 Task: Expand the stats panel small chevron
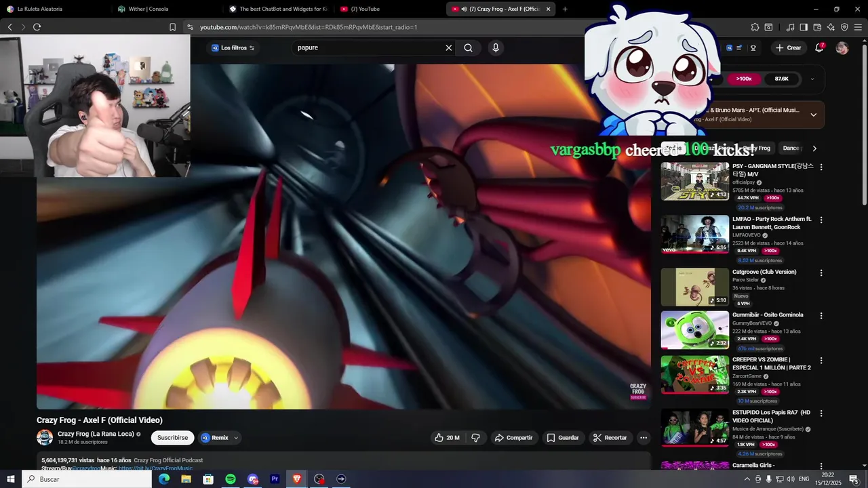tap(812, 79)
